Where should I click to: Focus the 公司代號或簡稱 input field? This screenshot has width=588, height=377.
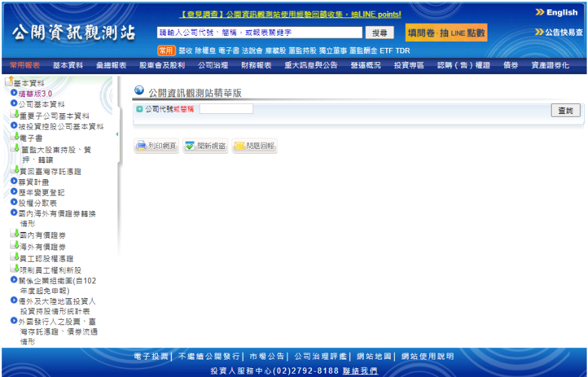[226, 109]
